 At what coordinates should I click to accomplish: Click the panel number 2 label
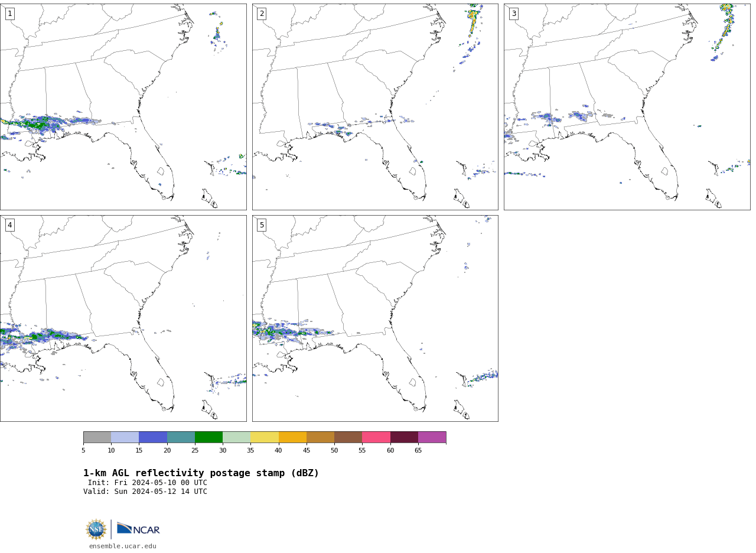pos(262,14)
